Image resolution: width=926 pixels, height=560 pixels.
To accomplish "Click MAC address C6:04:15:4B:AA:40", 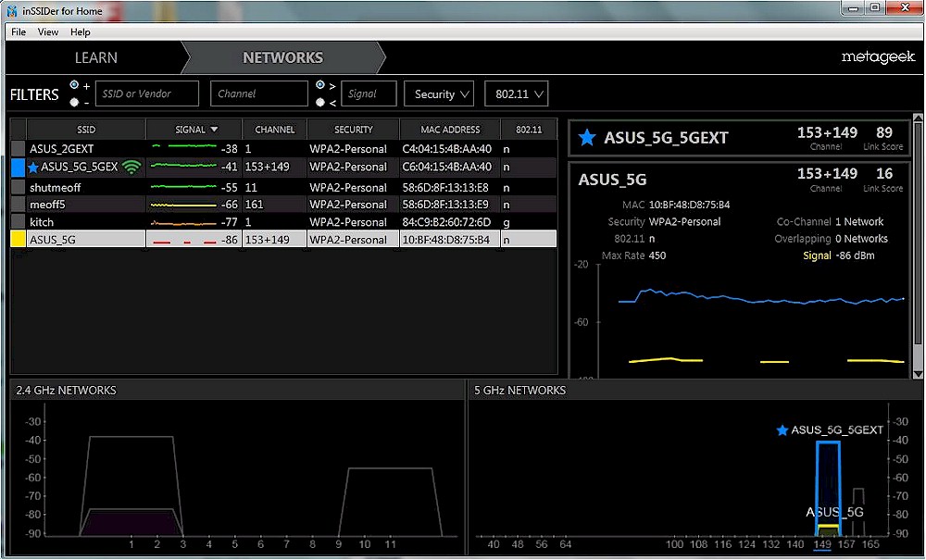I will [x=446, y=167].
